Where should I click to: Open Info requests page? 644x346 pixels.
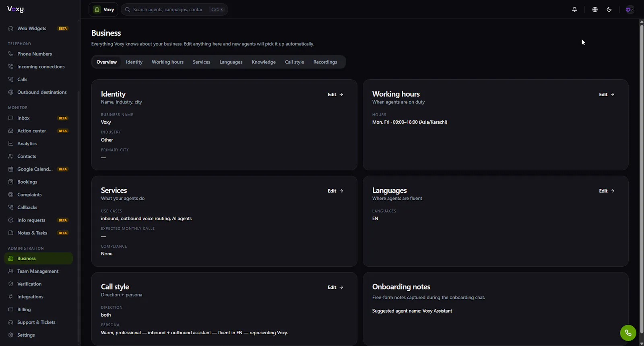tap(38, 220)
